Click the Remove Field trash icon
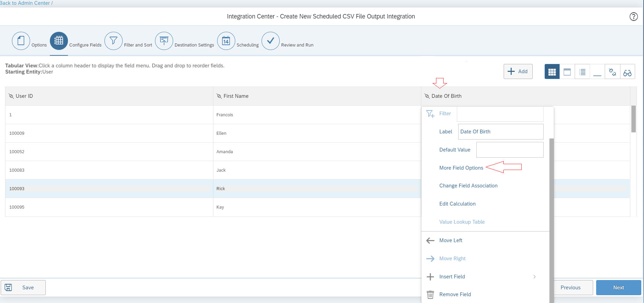 (430, 294)
